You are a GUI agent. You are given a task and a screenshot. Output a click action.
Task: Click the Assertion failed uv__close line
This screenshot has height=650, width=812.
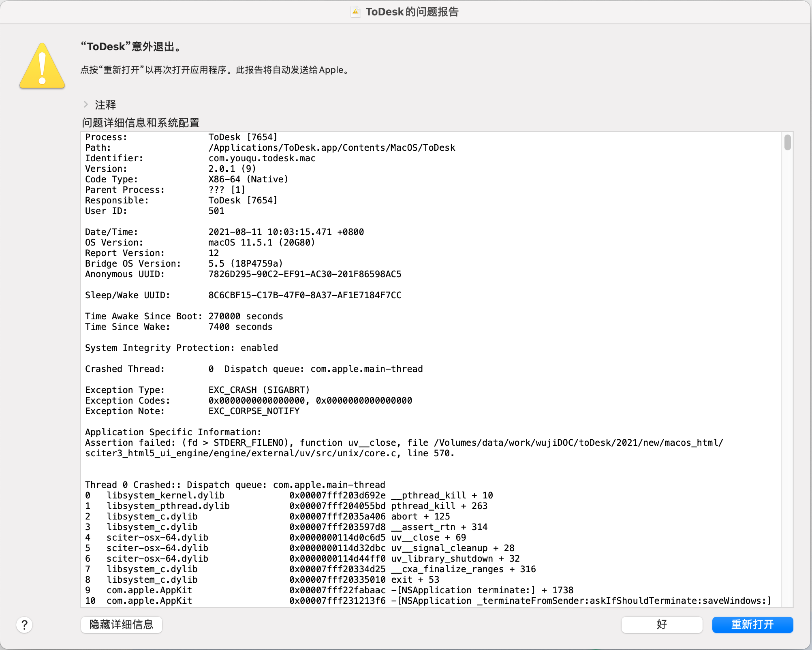(x=404, y=443)
